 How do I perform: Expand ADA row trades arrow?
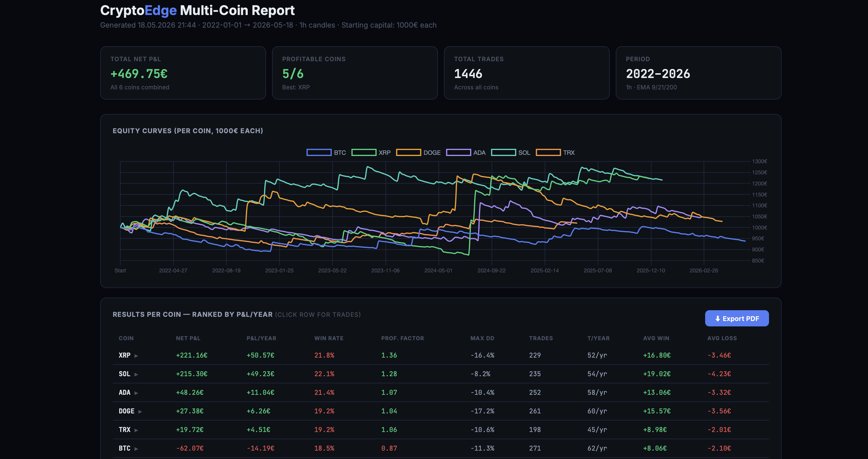click(x=136, y=393)
